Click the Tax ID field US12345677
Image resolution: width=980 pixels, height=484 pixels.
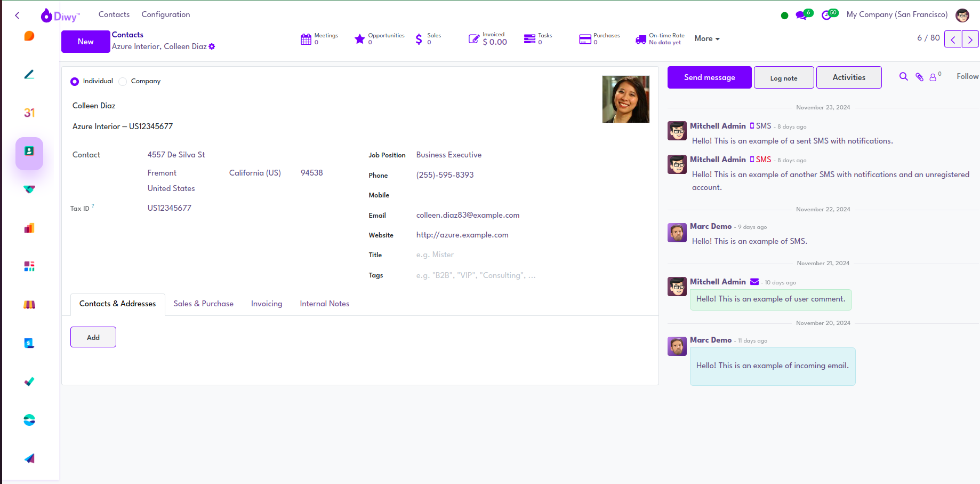click(170, 208)
